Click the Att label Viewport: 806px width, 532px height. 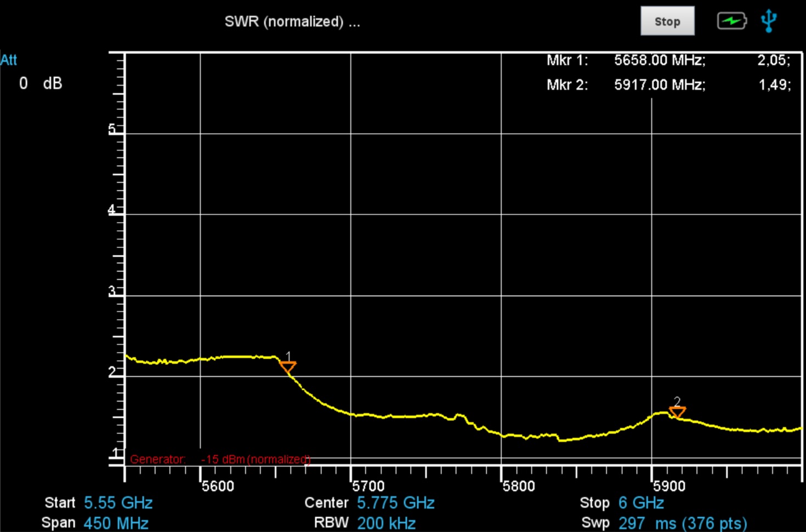pyautogui.click(x=9, y=60)
